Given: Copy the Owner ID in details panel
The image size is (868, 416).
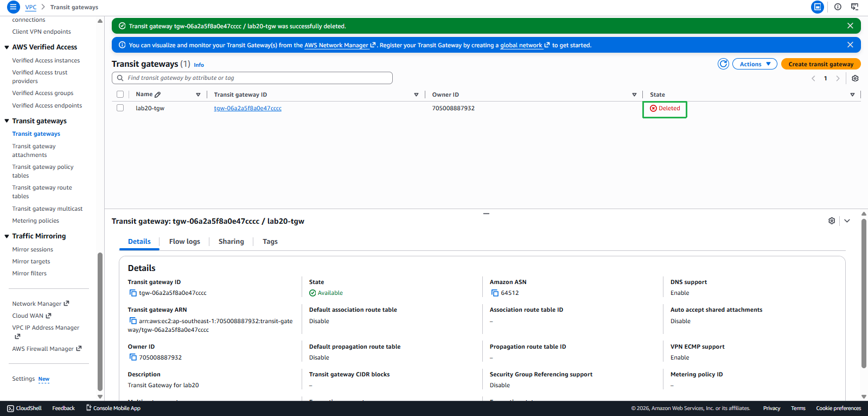Looking at the screenshot, I should coord(133,357).
